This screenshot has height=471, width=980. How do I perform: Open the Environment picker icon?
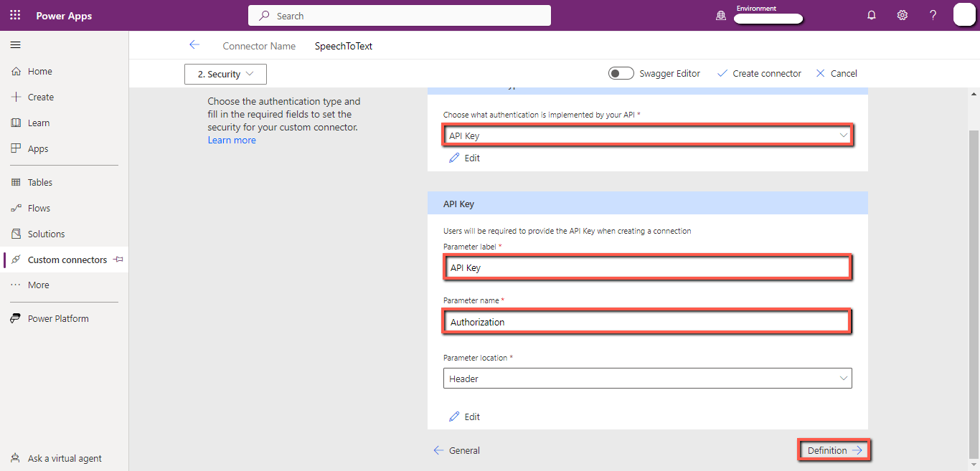tap(721, 16)
